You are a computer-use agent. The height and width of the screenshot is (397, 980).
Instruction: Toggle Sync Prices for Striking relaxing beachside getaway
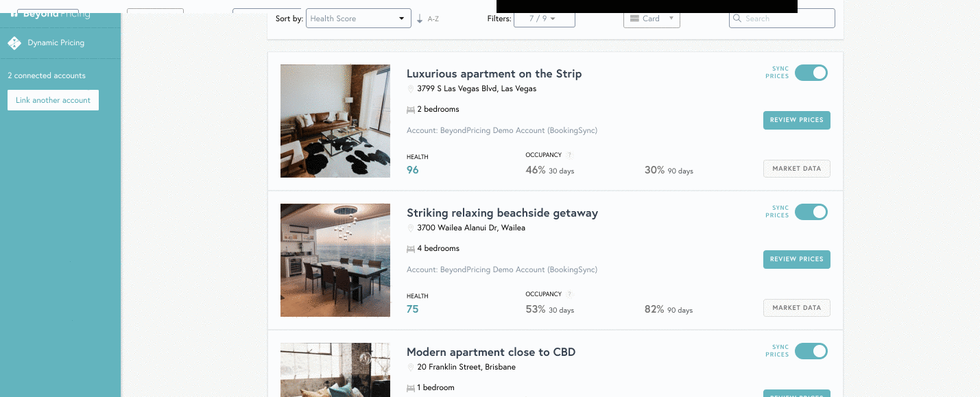tap(811, 212)
